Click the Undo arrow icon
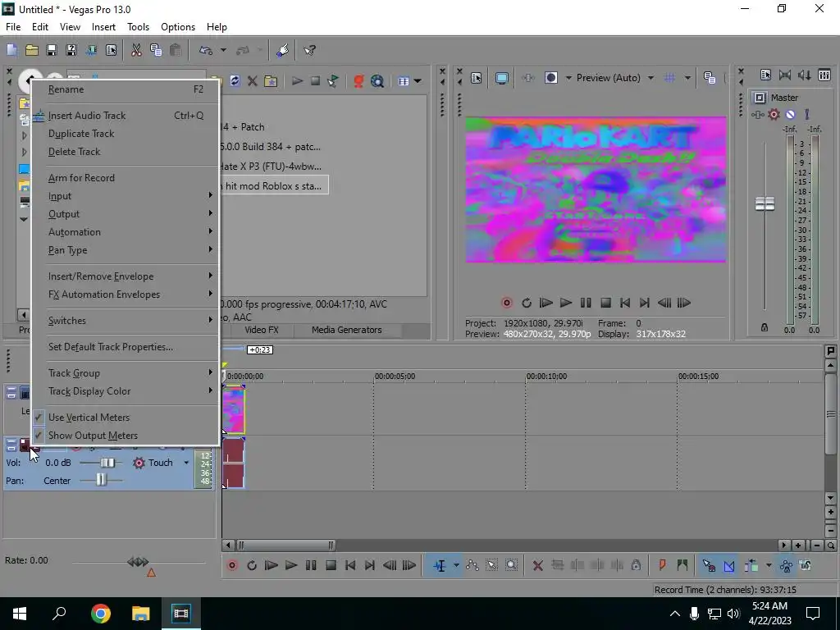This screenshot has height=630, width=840. click(x=205, y=50)
